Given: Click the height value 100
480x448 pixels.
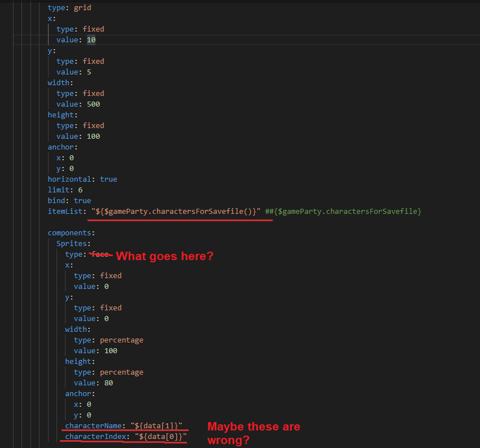Looking at the screenshot, I should click(x=93, y=137).
